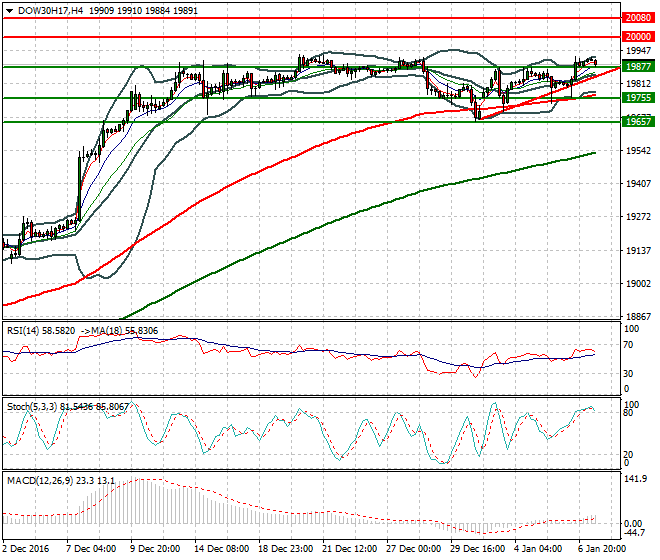
Task: Click the 19877 green price label
Action: [x=638, y=67]
